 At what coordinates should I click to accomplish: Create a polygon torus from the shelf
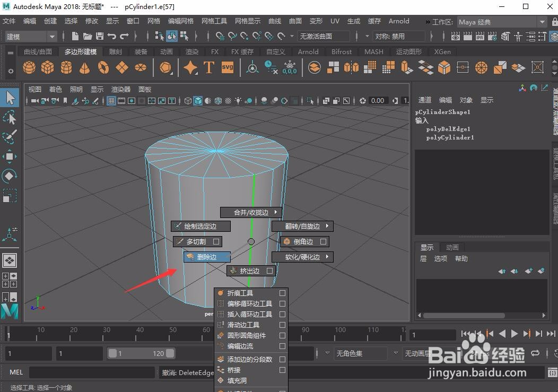[103, 67]
